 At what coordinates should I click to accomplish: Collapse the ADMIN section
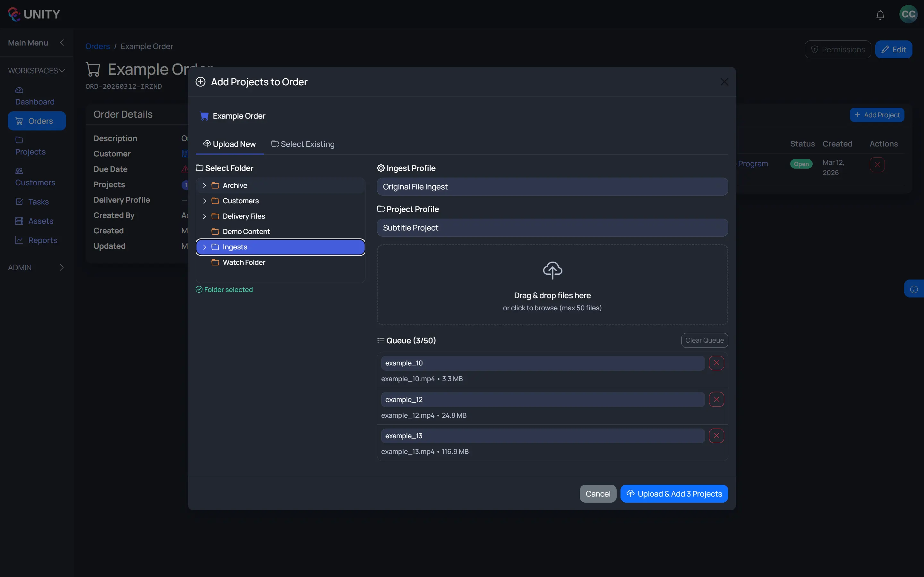[x=62, y=267]
